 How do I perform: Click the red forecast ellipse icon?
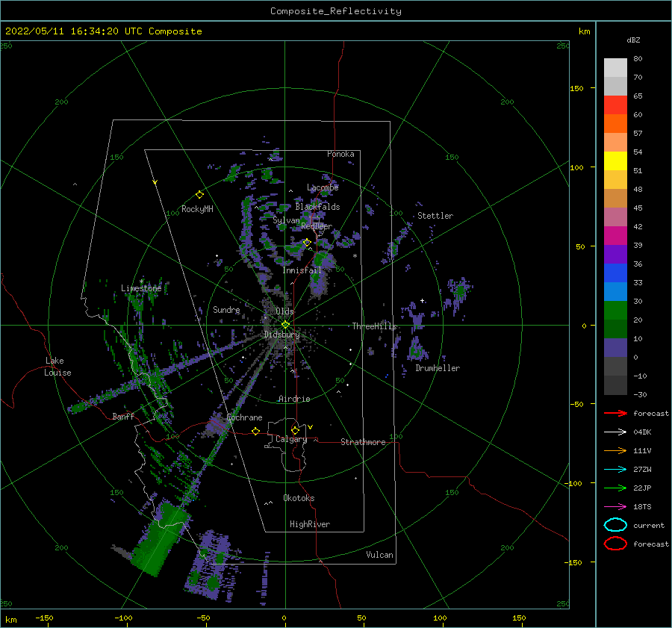pyautogui.click(x=615, y=544)
